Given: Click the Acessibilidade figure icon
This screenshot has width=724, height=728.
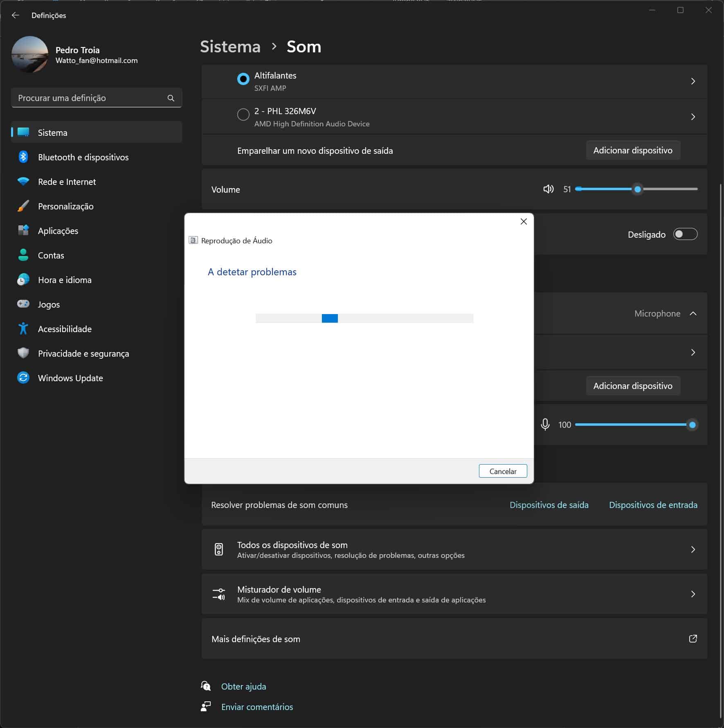Looking at the screenshot, I should tap(23, 329).
